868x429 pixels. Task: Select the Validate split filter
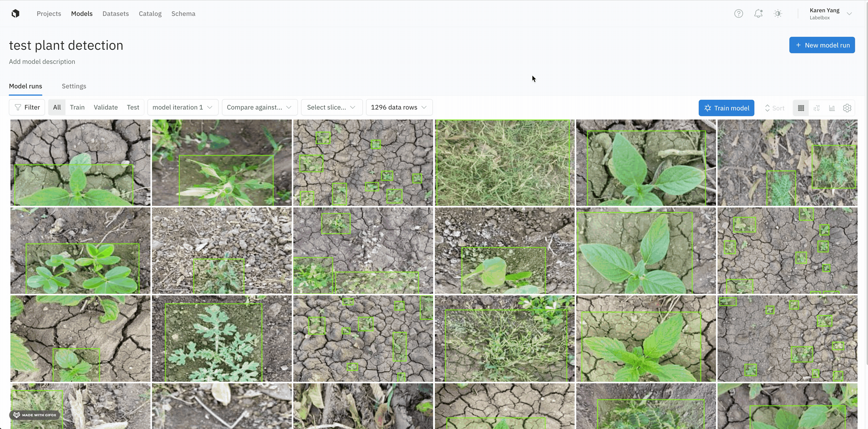105,107
